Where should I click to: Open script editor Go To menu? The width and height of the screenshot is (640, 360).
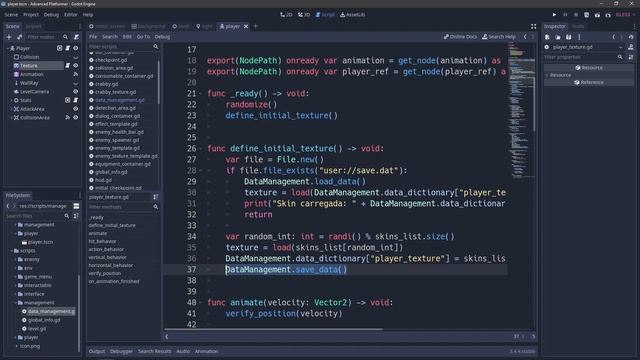click(143, 37)
